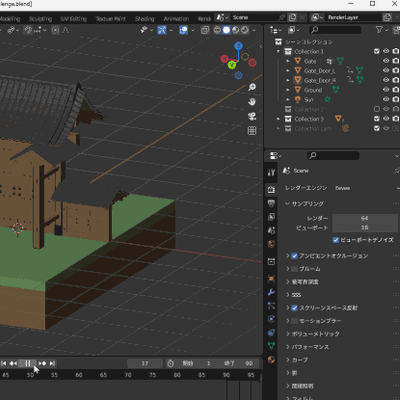Toggle viewport overlays icon
Viewport: 400px width, 400px height.
pyautogui.click(x=183, y=30)
